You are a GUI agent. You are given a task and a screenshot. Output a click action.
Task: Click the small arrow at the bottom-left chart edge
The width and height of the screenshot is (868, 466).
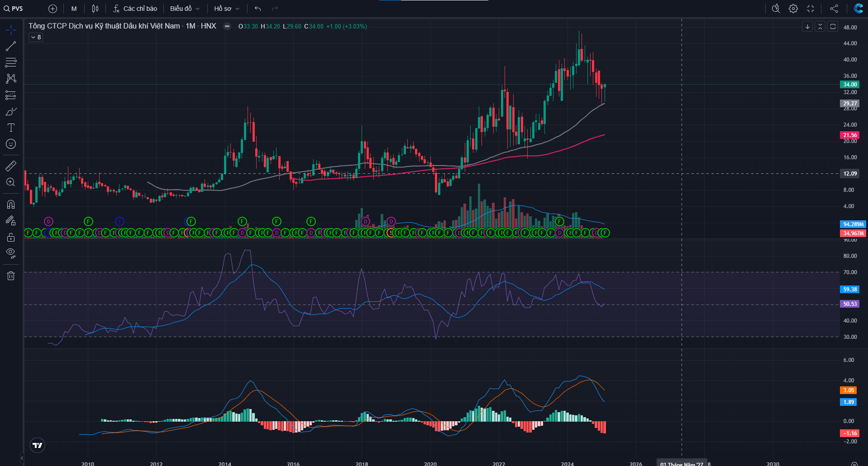[x=22, y=458]
